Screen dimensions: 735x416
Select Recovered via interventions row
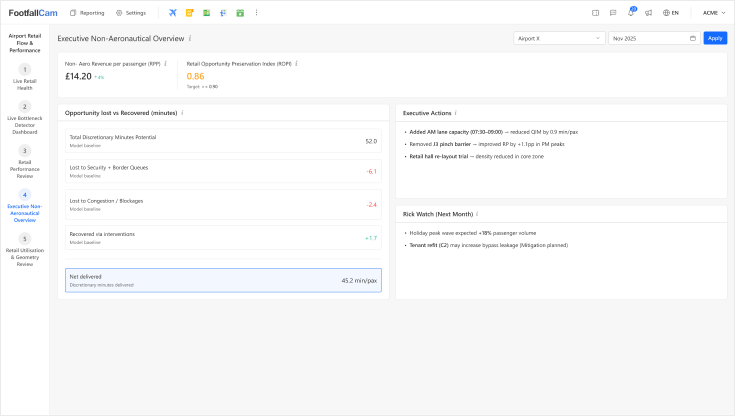tap(223, 238)
